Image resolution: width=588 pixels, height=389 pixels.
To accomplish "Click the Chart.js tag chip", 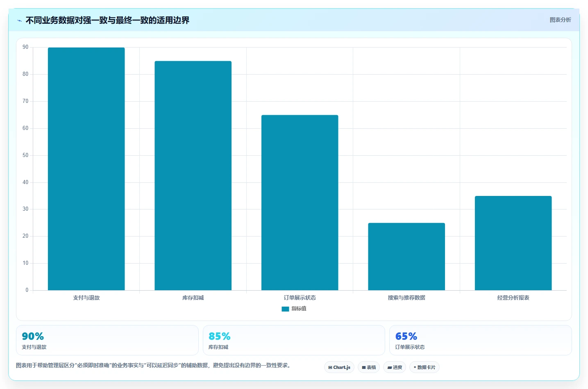I will coord(339,367).
